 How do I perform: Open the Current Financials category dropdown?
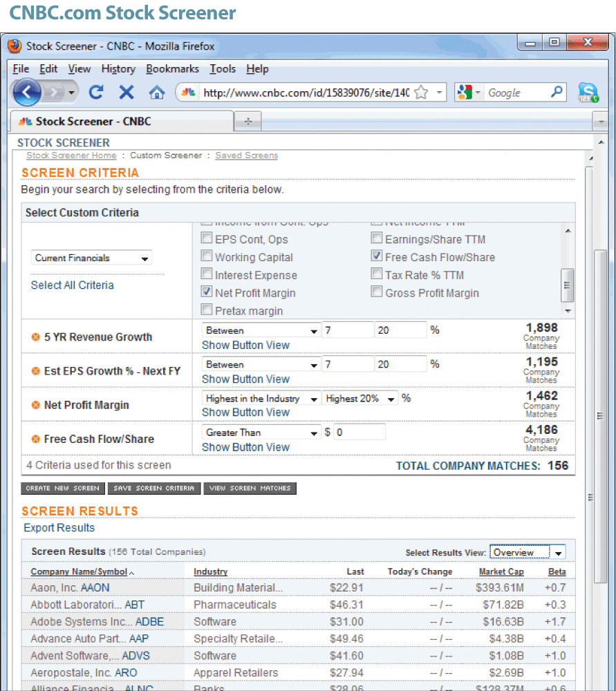91,258
